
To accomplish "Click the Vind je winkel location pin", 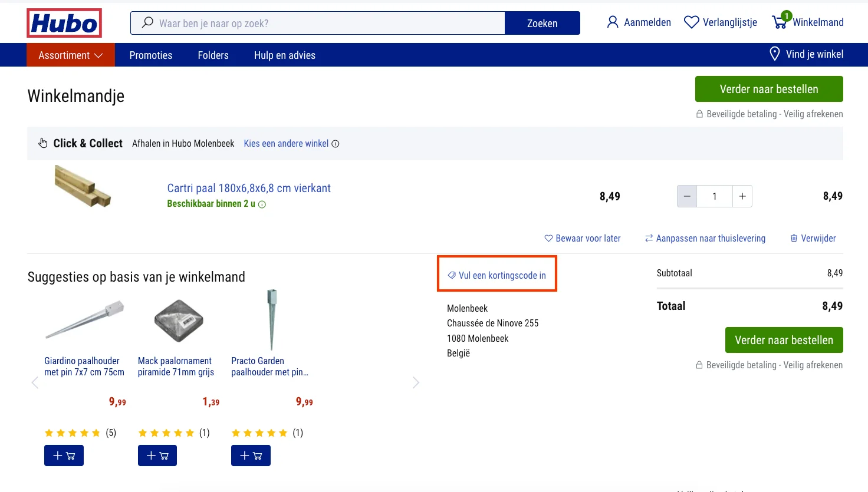I will (x=775, y=54).
